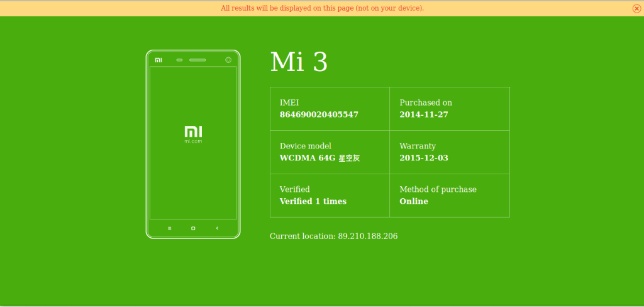
Task: Click purchase date 2014-11-27
Action: [x=424, y=114]
